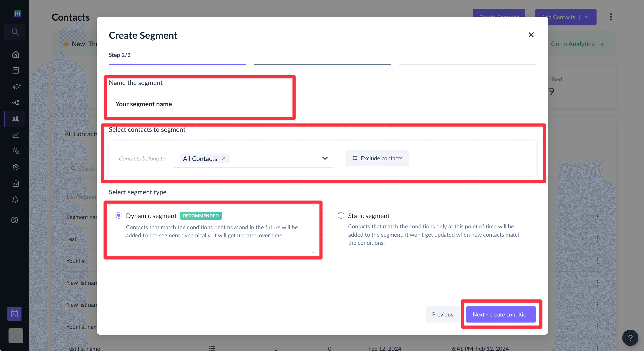Open the integrations clipboard icon
Screen dimensions: 644x351
coord(15,183)
